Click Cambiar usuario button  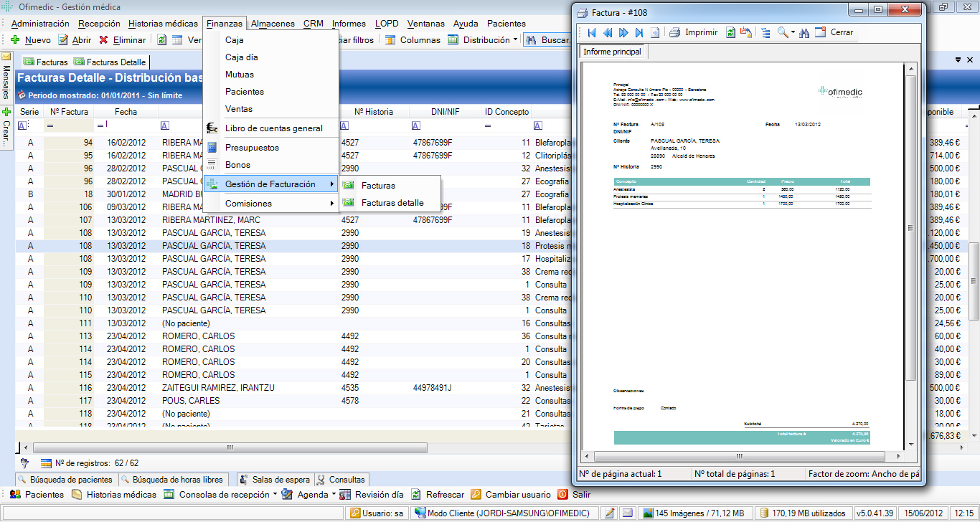[x=511, y=495]
